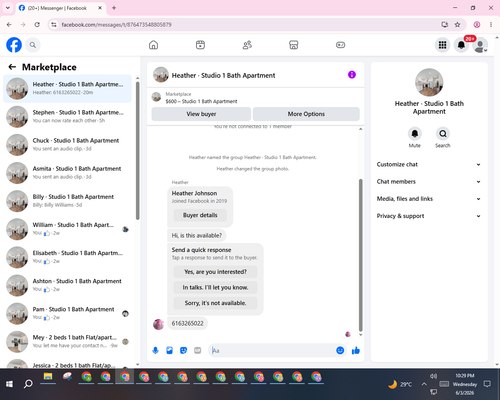Click the message thread scrollbar
The height and width of the screenshot is (400, 500).
tap(360, 255)
